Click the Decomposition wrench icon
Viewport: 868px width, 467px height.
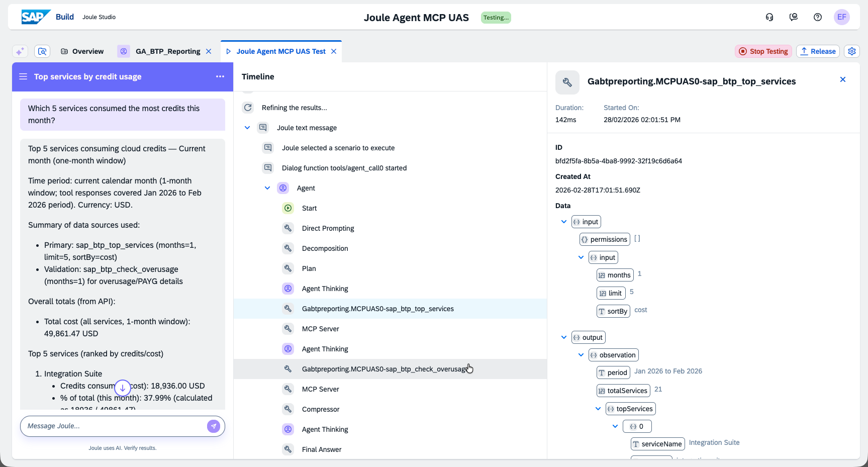(288, 248)
